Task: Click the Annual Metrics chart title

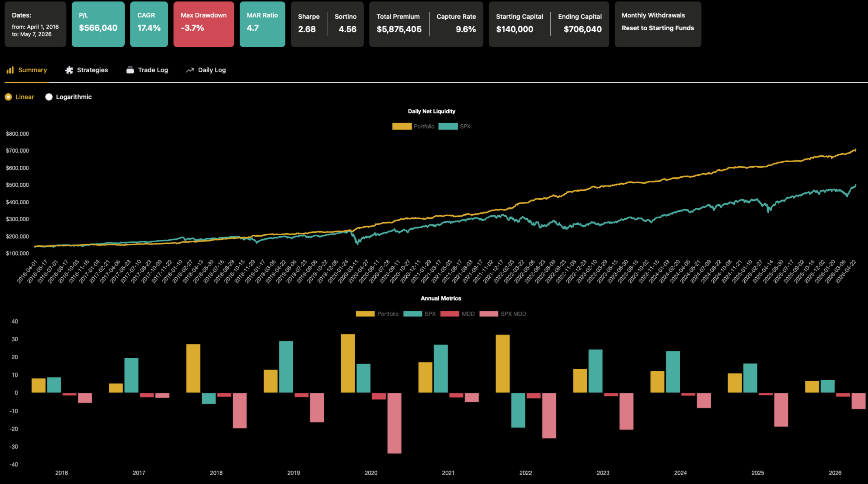Action: (441, 298)
